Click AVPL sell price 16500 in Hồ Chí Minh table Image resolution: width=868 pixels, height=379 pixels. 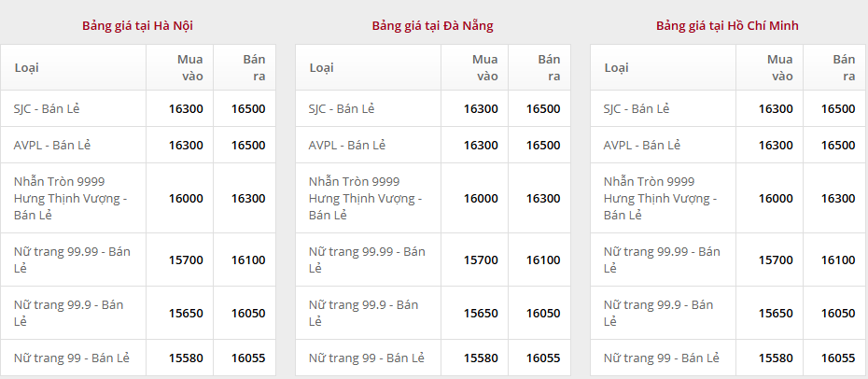pos(837,145)
